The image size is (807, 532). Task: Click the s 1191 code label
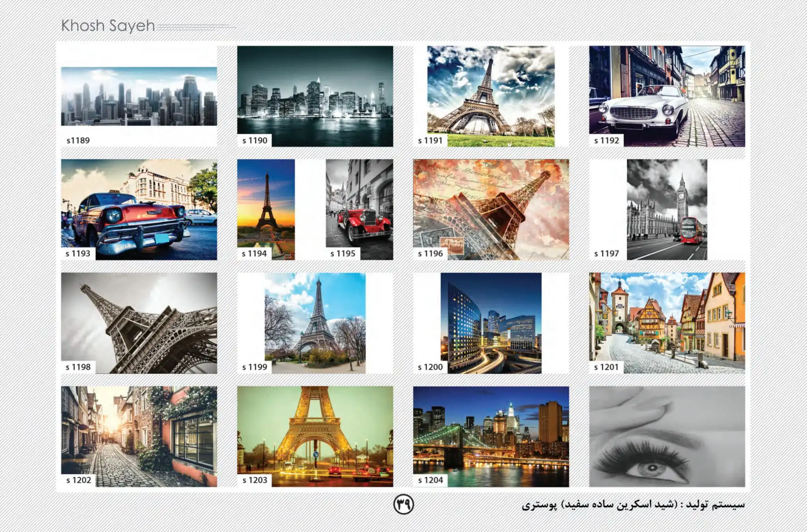(430, 140)
